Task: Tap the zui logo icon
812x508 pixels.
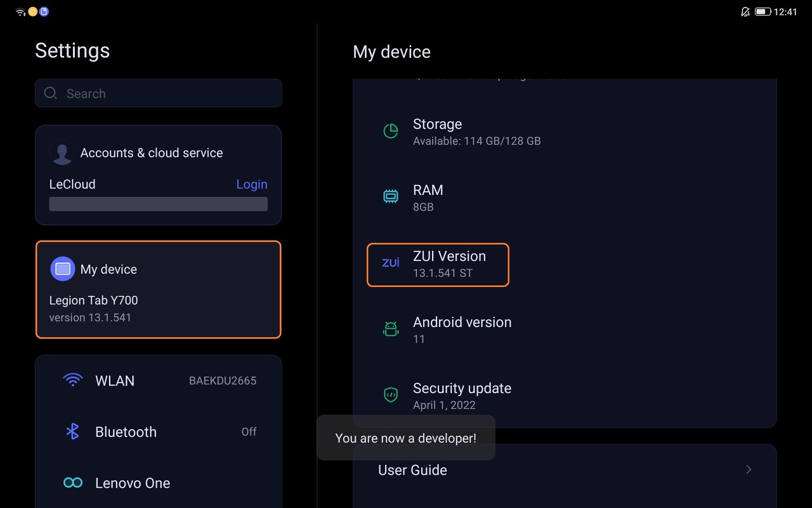Action: (x=391, y=263)
